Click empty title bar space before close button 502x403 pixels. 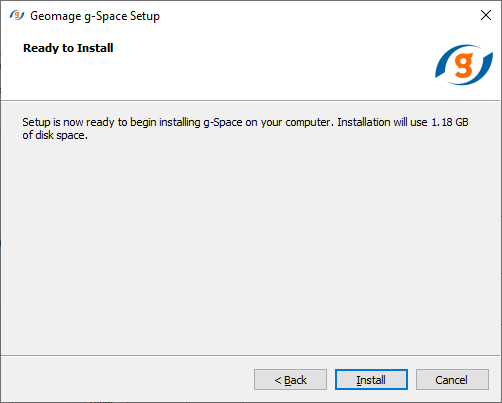(x=317, y=15)
